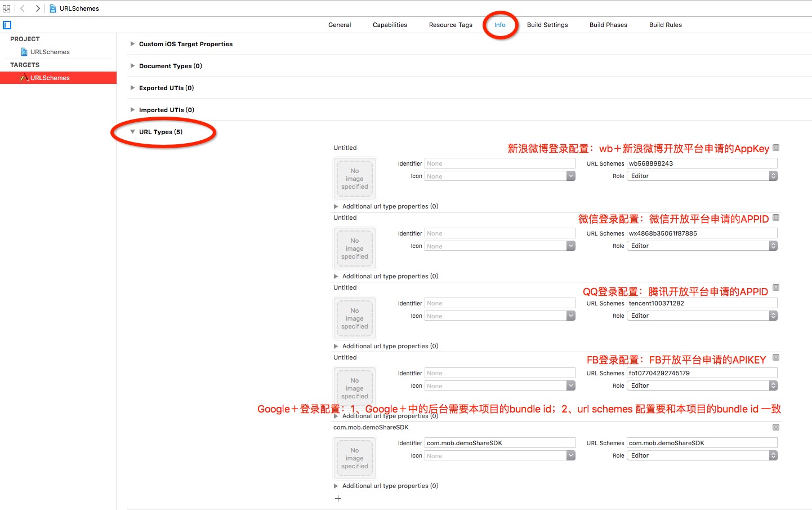The height and width of the screenshot is (510, 812).
Task: Open Role dropdown for tencent100371282 entry
Action: click(702, 316)
